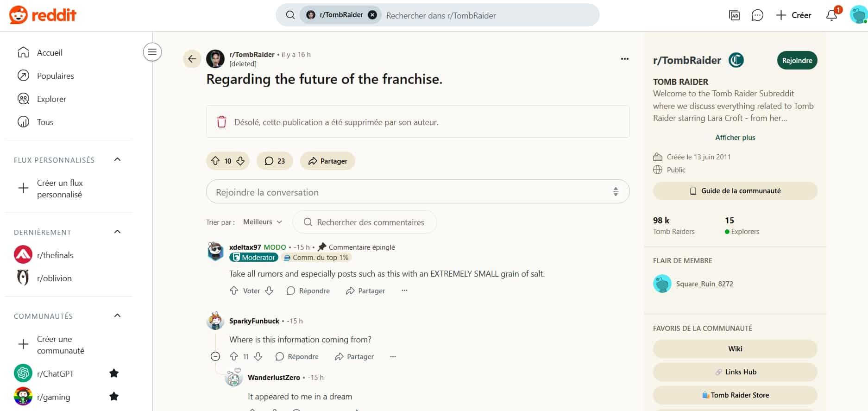This screenshot has height=411, width=868.
Task: Open the 23 comments button
Action: click(275, 161)
